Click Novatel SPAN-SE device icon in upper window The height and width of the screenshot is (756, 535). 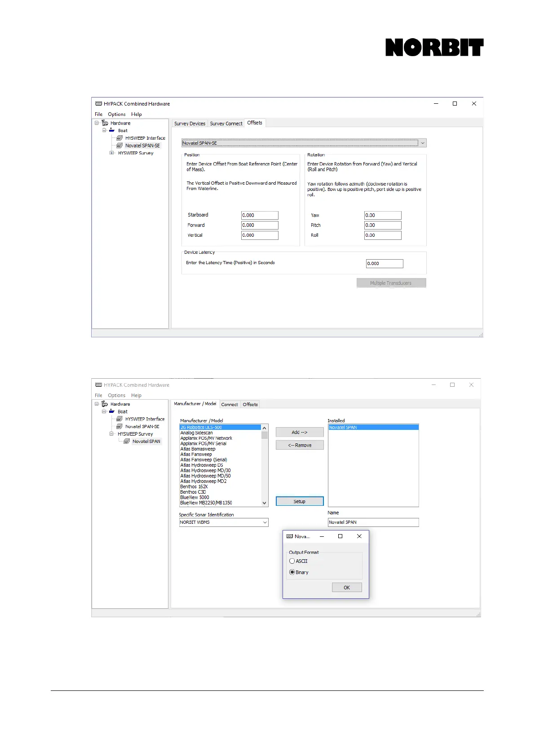click(x=119, y=146)
